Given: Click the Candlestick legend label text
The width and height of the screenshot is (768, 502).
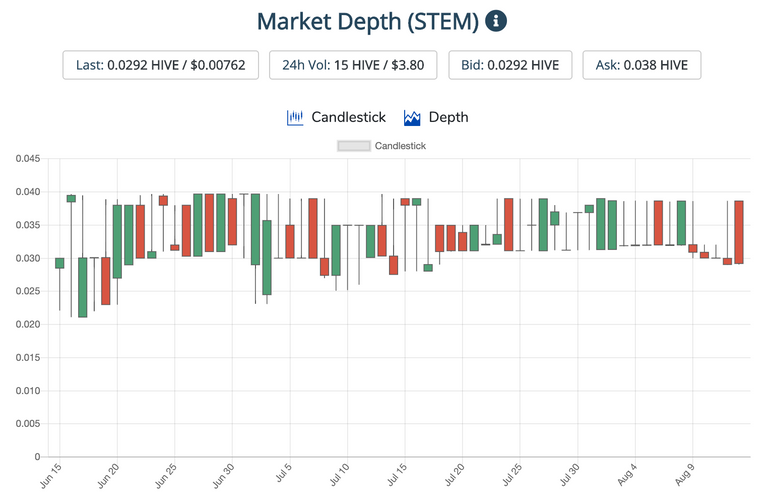Looking at the screenshot, I should (400, 146).
